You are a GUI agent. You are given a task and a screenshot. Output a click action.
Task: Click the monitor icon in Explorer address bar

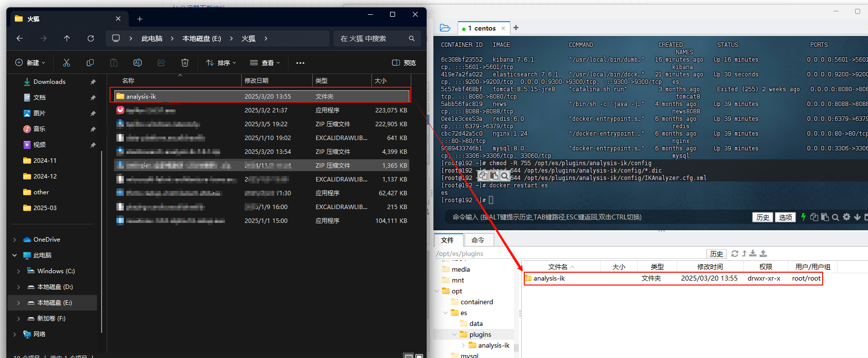[116, 38]
